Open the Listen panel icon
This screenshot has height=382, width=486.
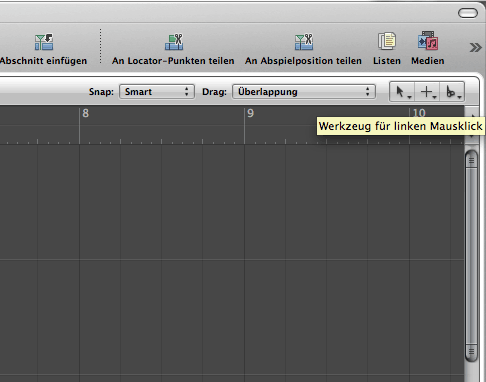387,41
